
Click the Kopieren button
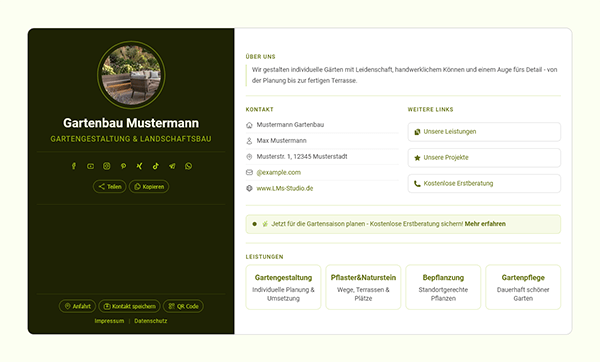click(x=149, y=186)
